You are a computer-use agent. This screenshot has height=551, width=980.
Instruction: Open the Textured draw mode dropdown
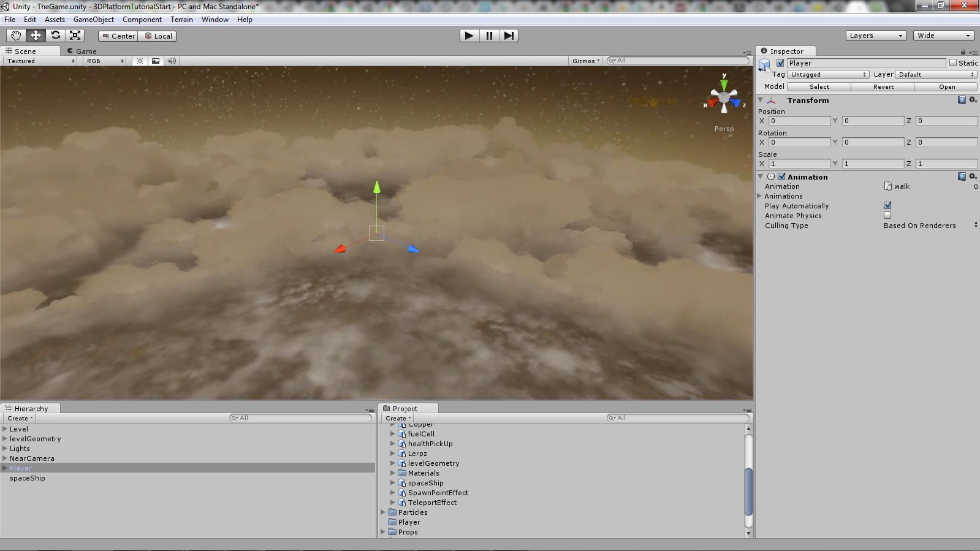coord(40,61)
